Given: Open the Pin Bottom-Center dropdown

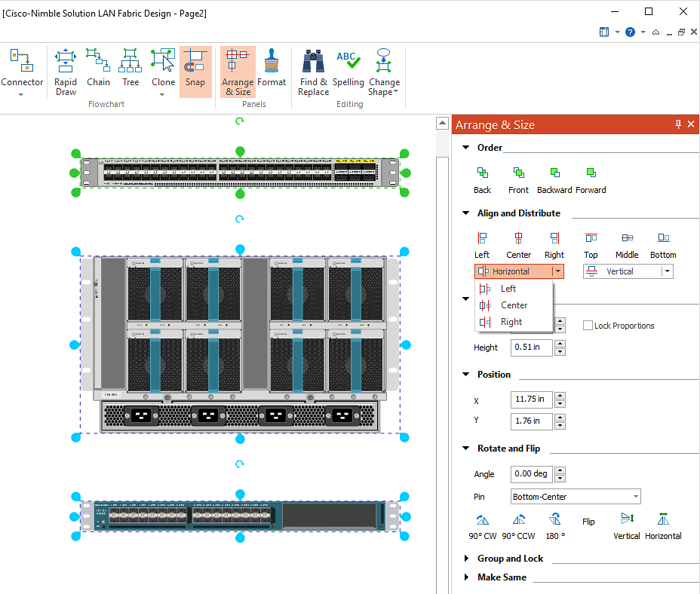Looking at the screenshot, I should (x=636, y=497).
